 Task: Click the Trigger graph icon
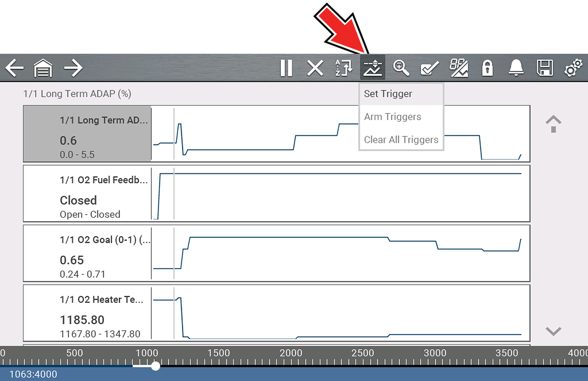[x=372, y=68]
